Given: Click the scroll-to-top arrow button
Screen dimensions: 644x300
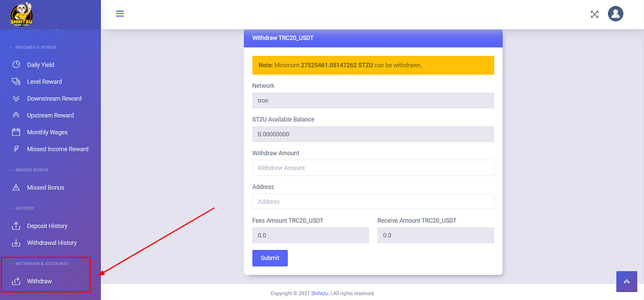Looking at the screenshot, I should coord(626,282).
